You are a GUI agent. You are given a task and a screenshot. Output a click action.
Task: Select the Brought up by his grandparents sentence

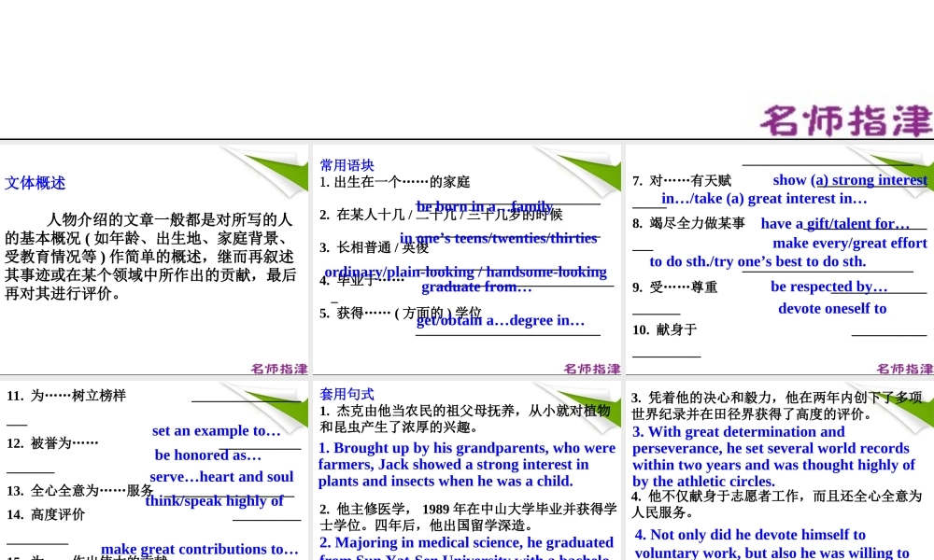[x=465, y=464]
